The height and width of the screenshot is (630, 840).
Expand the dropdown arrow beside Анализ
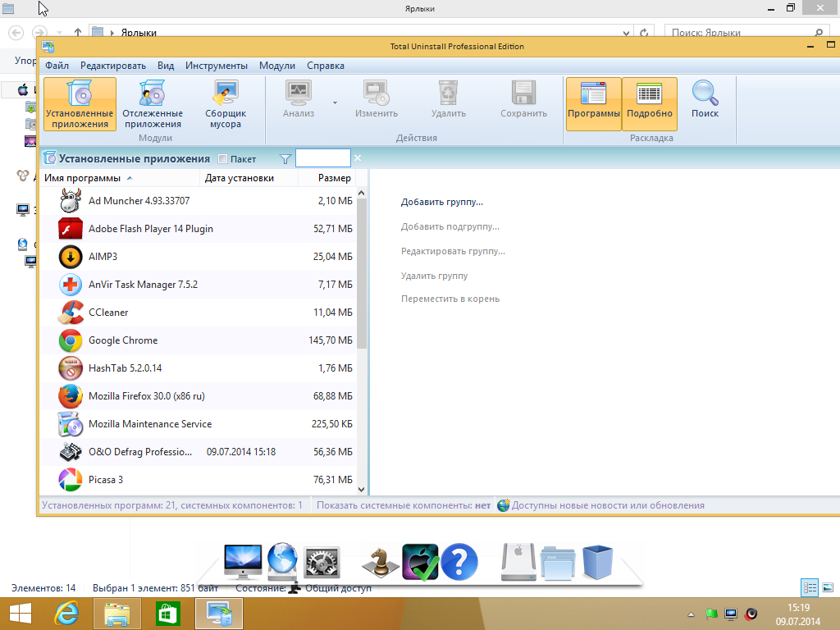tap(336, 103)
